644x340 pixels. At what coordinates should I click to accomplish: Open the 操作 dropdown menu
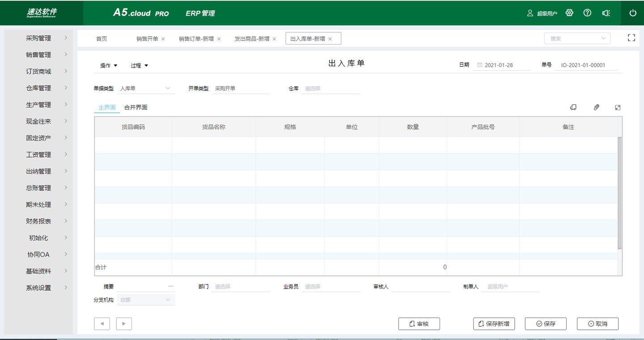tap(109, 65)
